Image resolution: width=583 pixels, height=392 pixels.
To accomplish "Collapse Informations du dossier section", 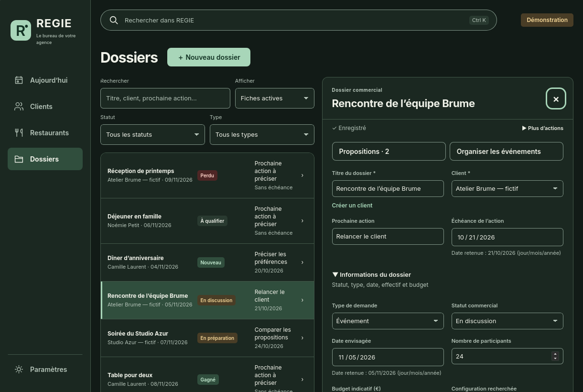I will [x=371, y=274].
